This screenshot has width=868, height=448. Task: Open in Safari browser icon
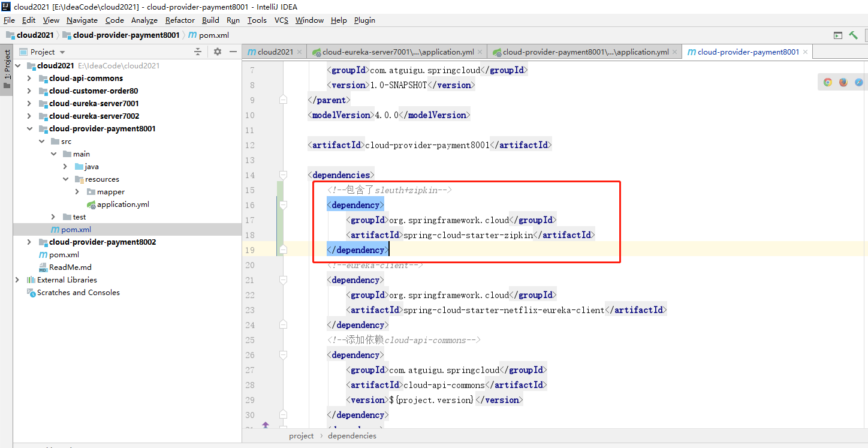pyautogui.click(x=859, y=82)
